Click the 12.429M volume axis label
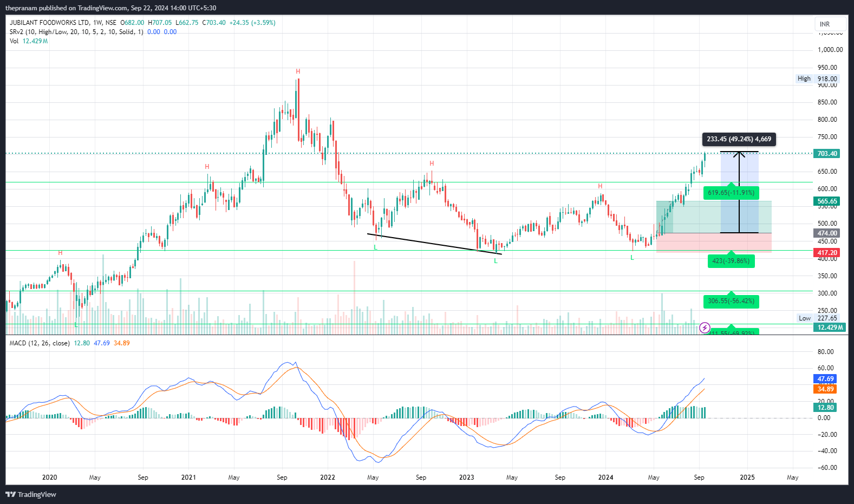Screen dimensions: 854x504 (x=829, y=328)
